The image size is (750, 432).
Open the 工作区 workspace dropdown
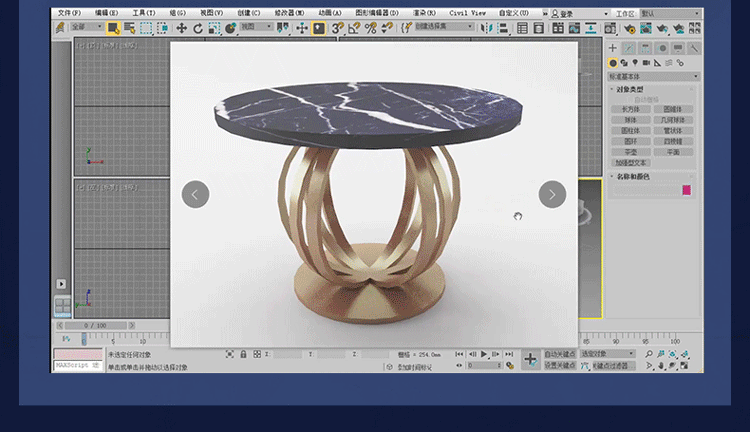671,13
